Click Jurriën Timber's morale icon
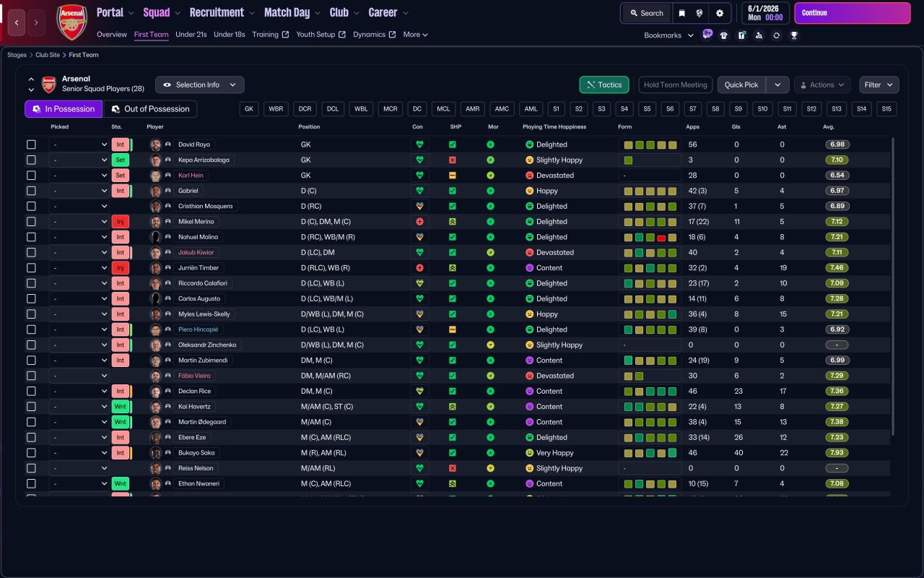Viewport: 924px width, 578px height. (491, 268)
